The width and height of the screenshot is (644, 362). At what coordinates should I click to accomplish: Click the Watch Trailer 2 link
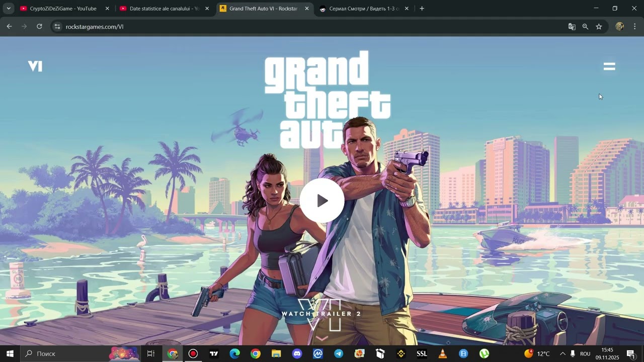(x=321, y=314)
